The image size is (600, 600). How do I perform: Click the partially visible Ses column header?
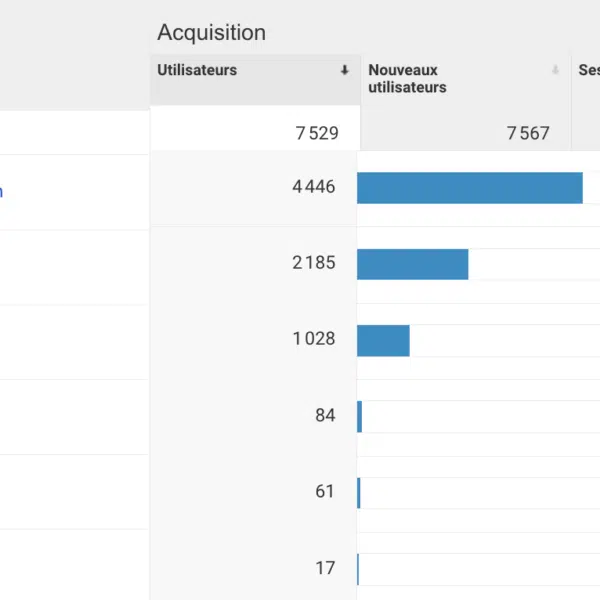[588, 70]
